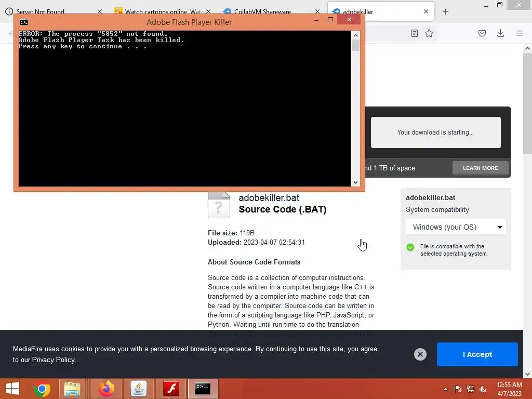
Task: Close the Server Not Found tab
Action: coord(99,11)
